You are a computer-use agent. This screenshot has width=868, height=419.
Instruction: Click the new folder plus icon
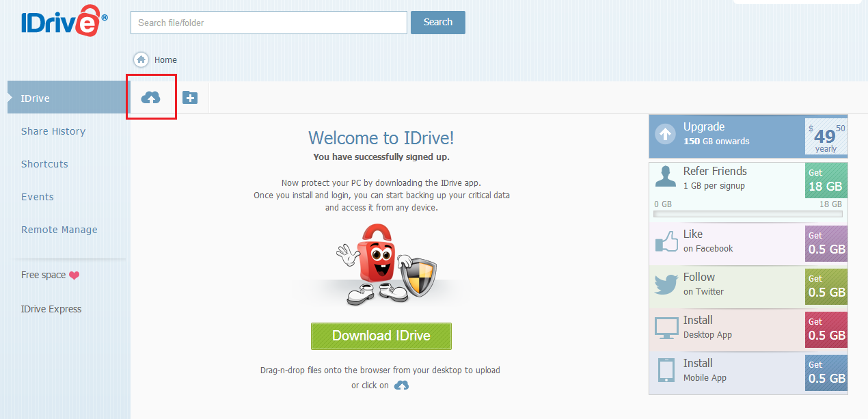click(190, 98)
